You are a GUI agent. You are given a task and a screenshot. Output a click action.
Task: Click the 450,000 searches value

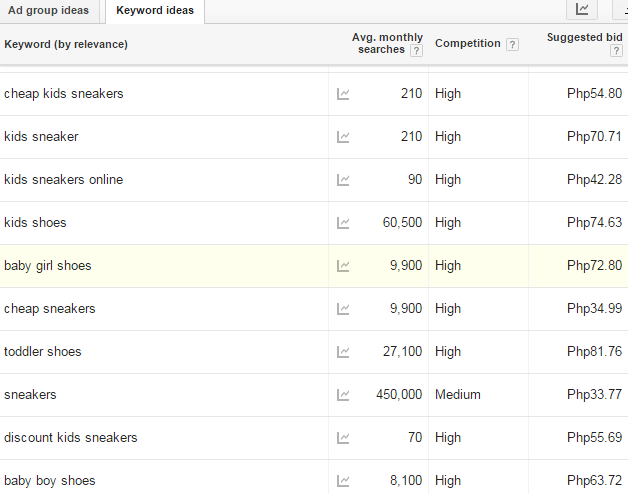(x=399, y=395)
